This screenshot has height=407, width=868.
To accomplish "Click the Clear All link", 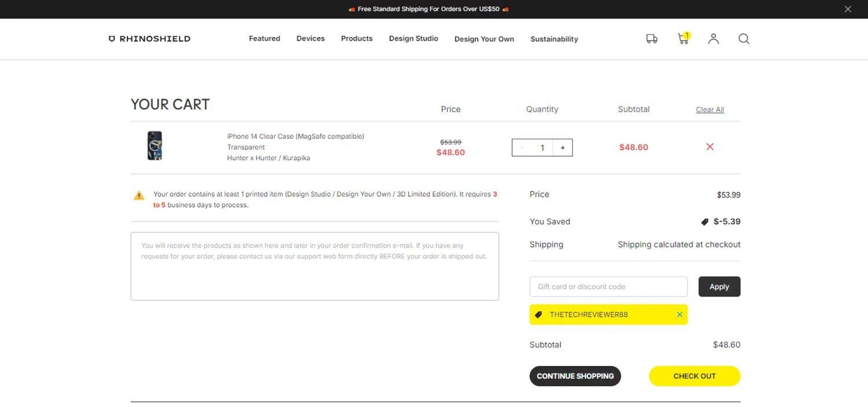I will (x=710, y=110).
